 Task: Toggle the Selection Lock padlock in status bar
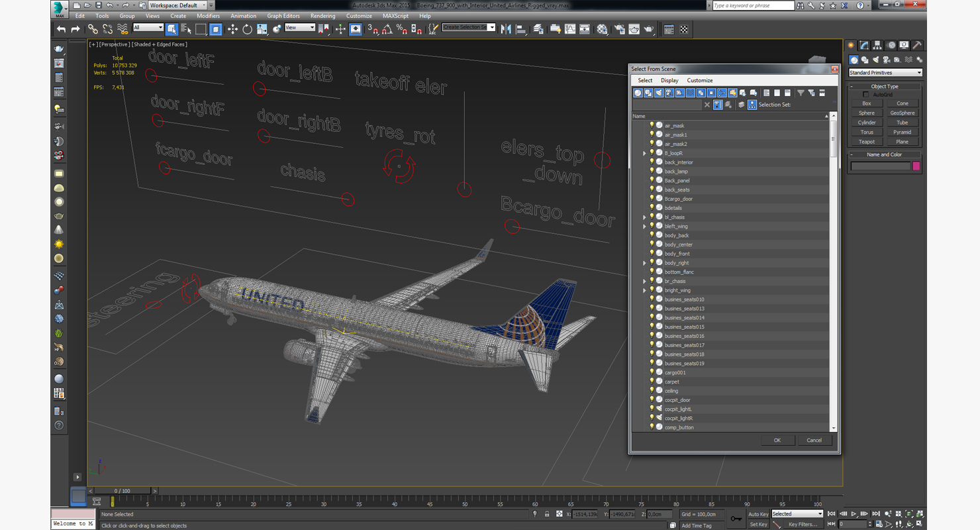(547, 514)
